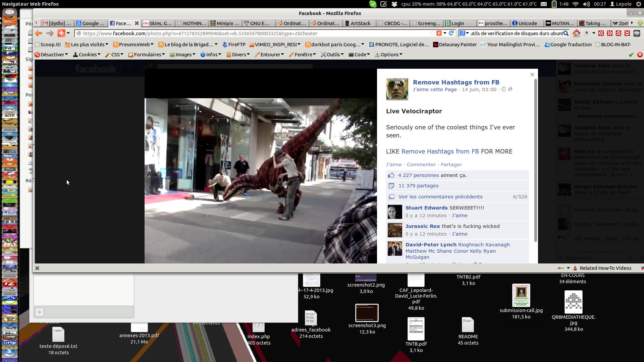Image resolution: width=644 pixels, height=362 pixels.
Task: Reload the page with the refresh icon
Action: point(451,33)
